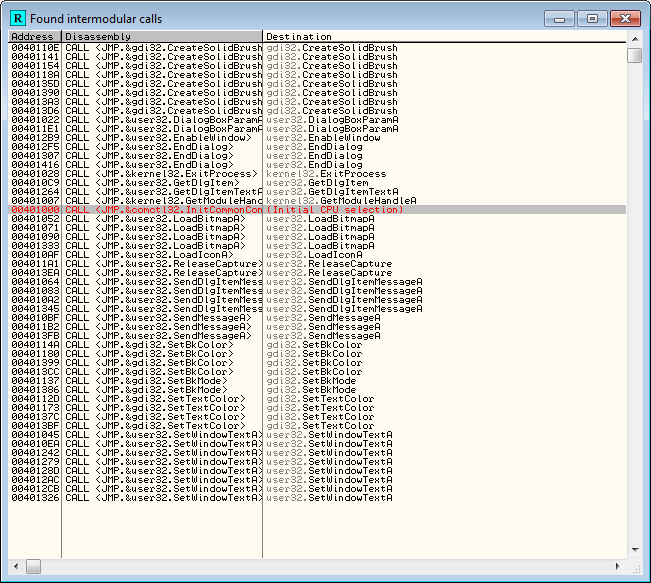Select the ReleaseCapture call at 004011A1
The width and height of the screenshot is (651, 583).
317,264
